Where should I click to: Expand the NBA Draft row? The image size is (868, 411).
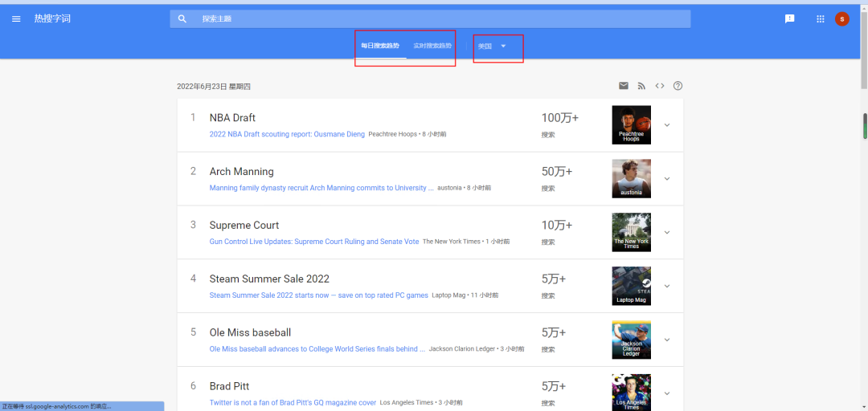[x=666, y=124]
